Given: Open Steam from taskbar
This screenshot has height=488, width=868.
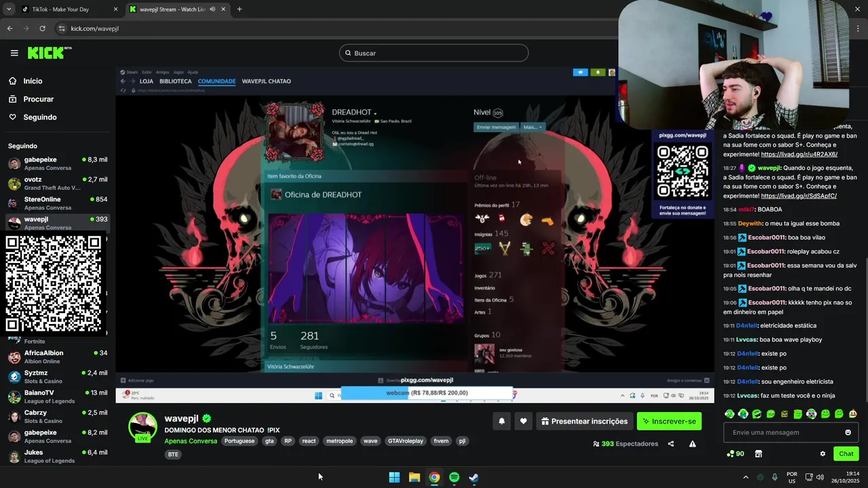Looking at the screenshot, I should [x=474, y=477].
